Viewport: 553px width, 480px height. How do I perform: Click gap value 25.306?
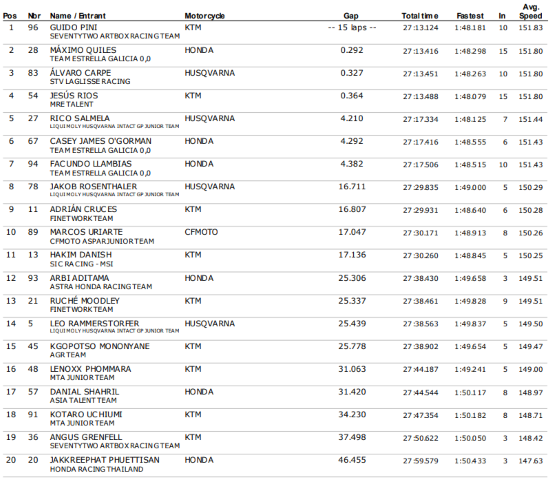[x=352, y=278]
